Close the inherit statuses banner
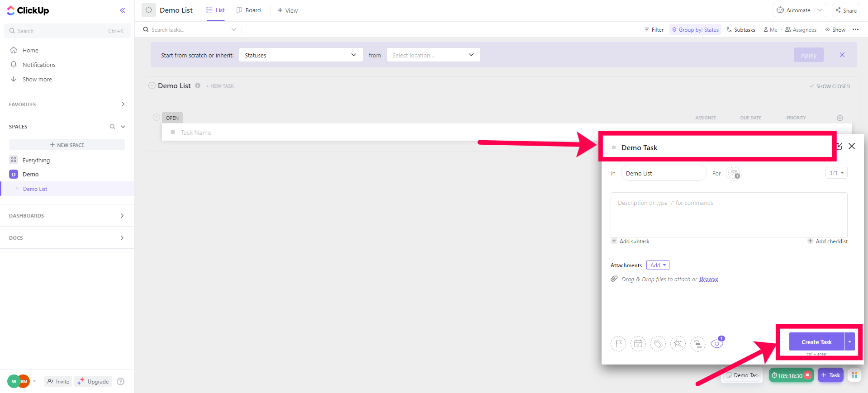868x393 pixels. click(842, 55)
